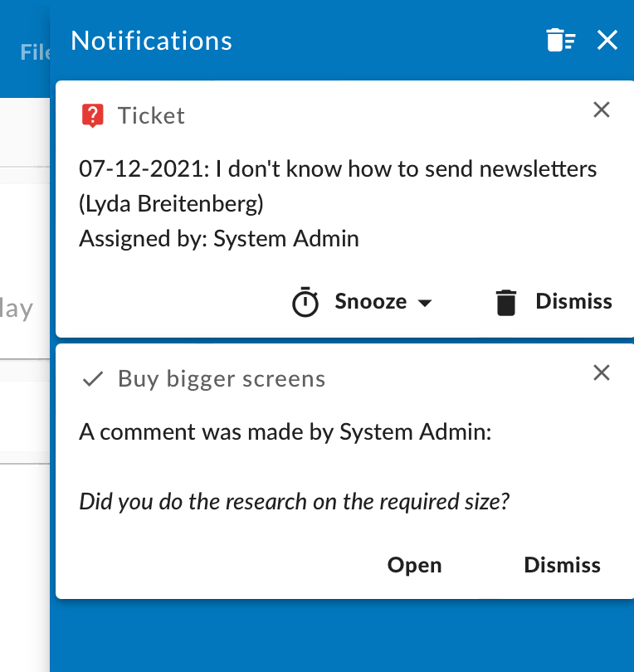Select the Buy bigger screens title
The image size is (634, 672).
(x=222, y=379)
